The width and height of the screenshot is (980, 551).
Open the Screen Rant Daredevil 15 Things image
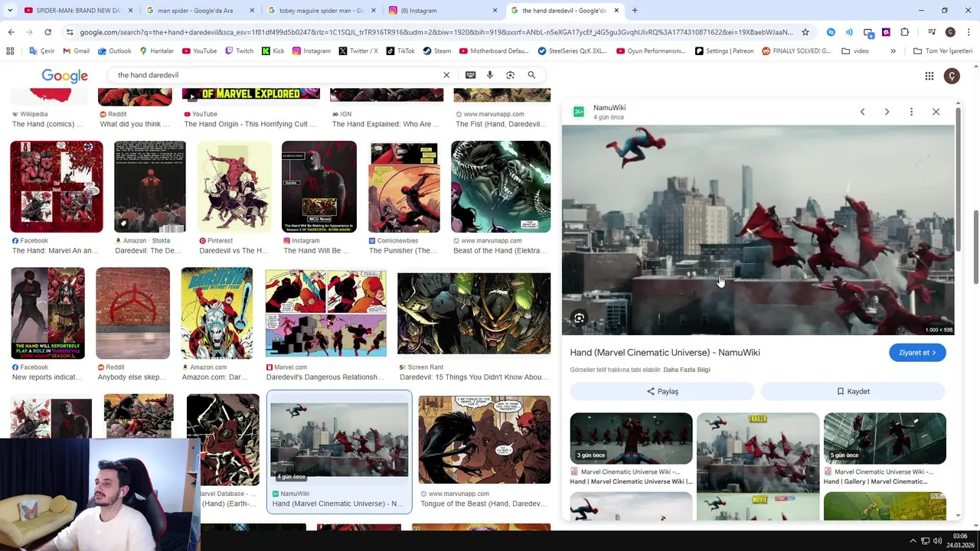tap(474, 313)
